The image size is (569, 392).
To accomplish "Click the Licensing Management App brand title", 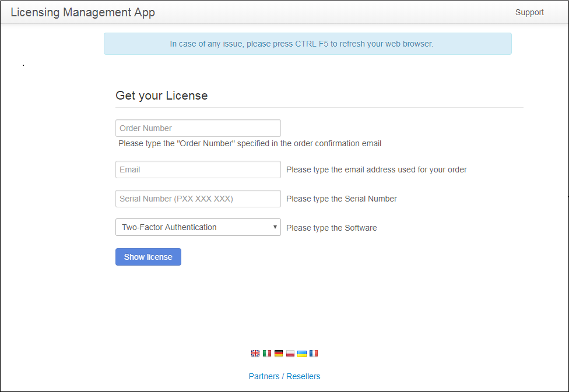I will [x=83, y=12].
